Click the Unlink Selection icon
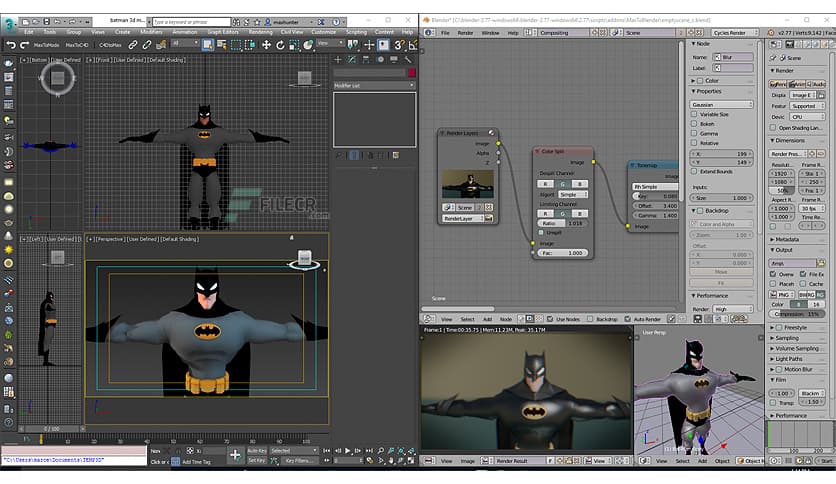The width and height of the screenshot is (836, 484). point(147,45)
